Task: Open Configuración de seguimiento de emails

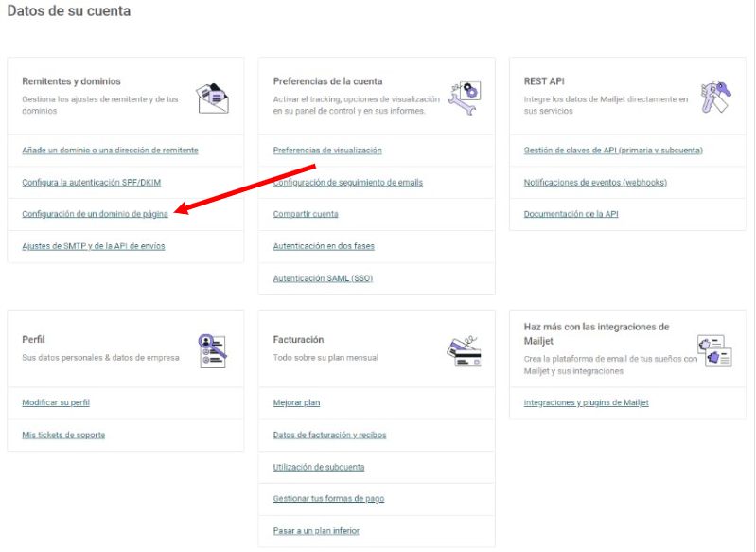Action: pyautogui.click(x=347, y=183)
